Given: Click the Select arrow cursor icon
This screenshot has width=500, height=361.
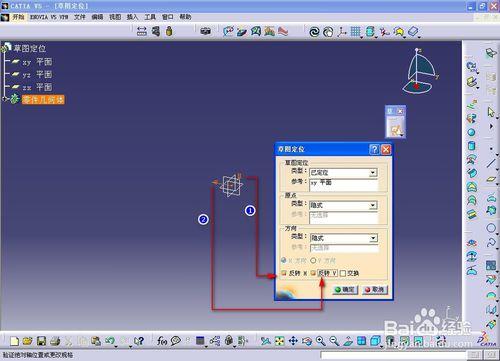Looking at the screenshot, I should pyautogui.click(x=491, y=112).
